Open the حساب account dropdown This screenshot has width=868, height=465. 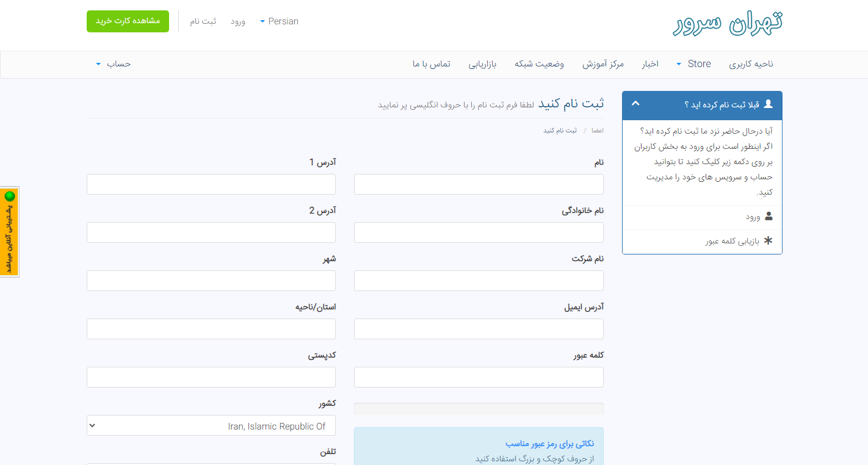coord(114,64)
